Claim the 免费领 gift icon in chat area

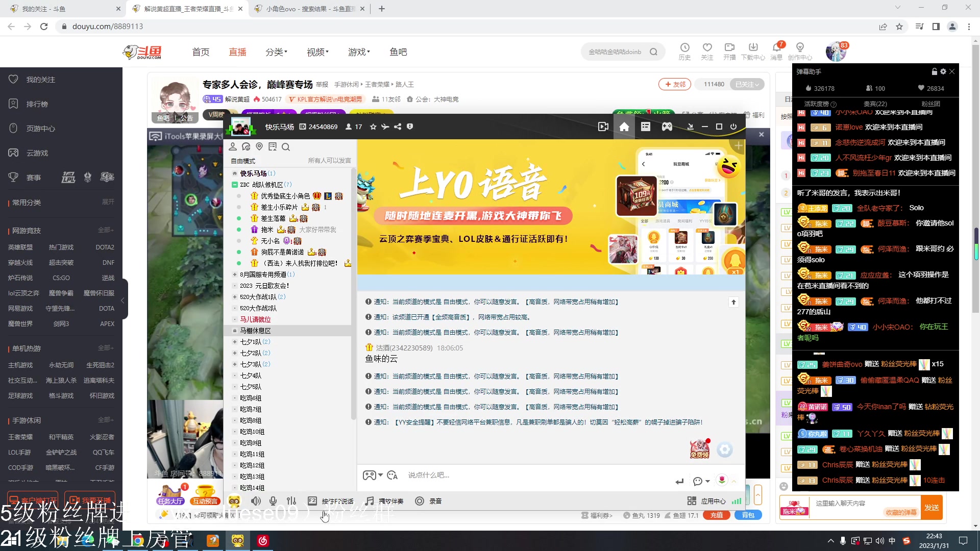click(700, 448)
